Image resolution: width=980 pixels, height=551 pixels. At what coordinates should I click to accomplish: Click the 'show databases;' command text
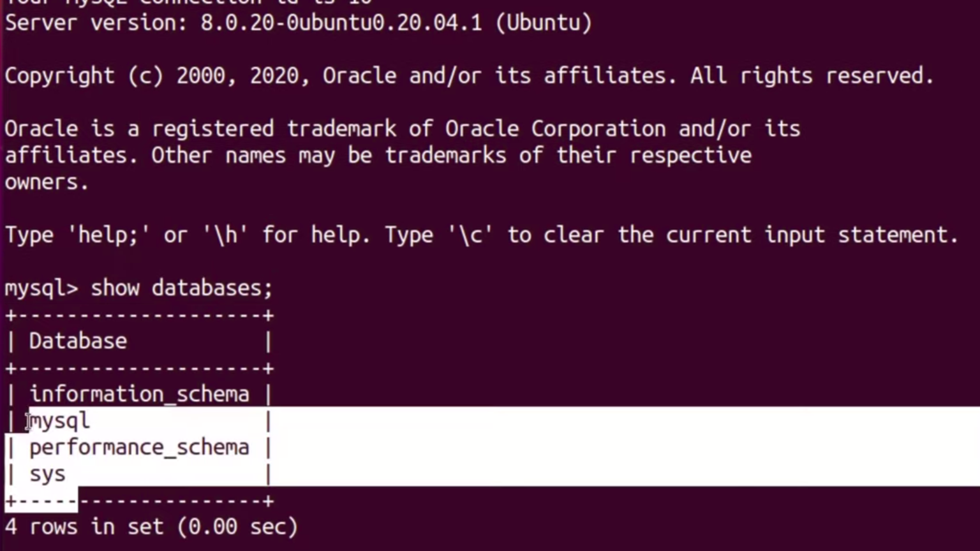(181, 288)
